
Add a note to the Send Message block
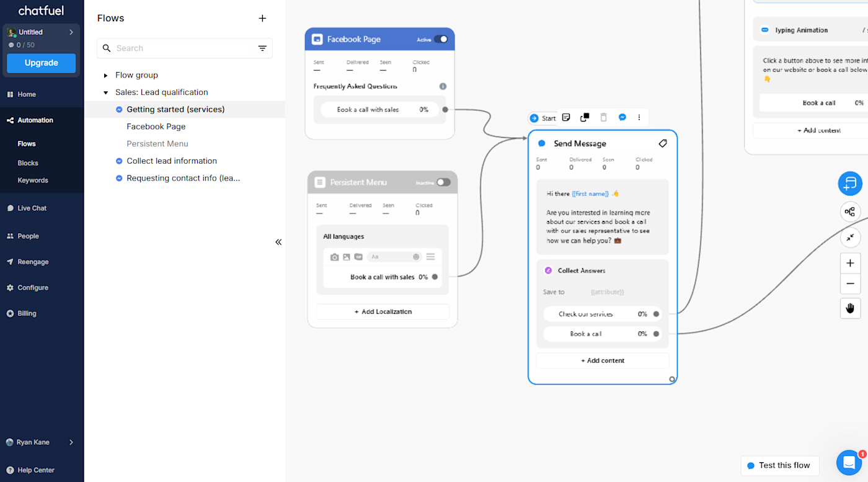coord(566,117)
